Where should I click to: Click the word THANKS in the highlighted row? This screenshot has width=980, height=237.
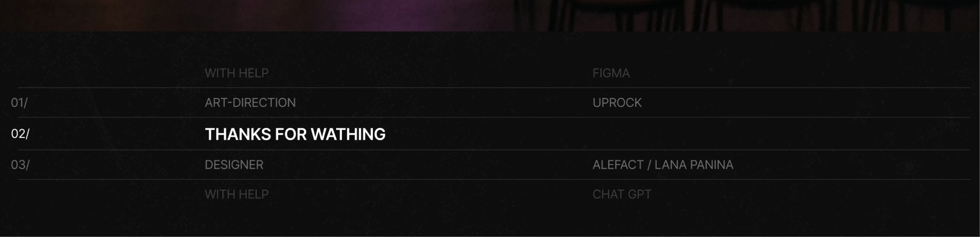tap(238, 134)
